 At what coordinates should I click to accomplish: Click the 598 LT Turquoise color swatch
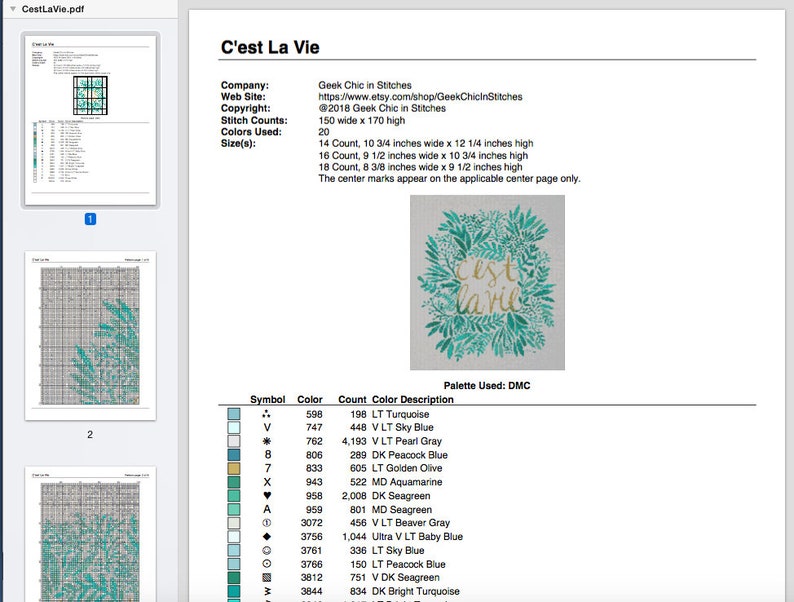click(x=233, y=414)
